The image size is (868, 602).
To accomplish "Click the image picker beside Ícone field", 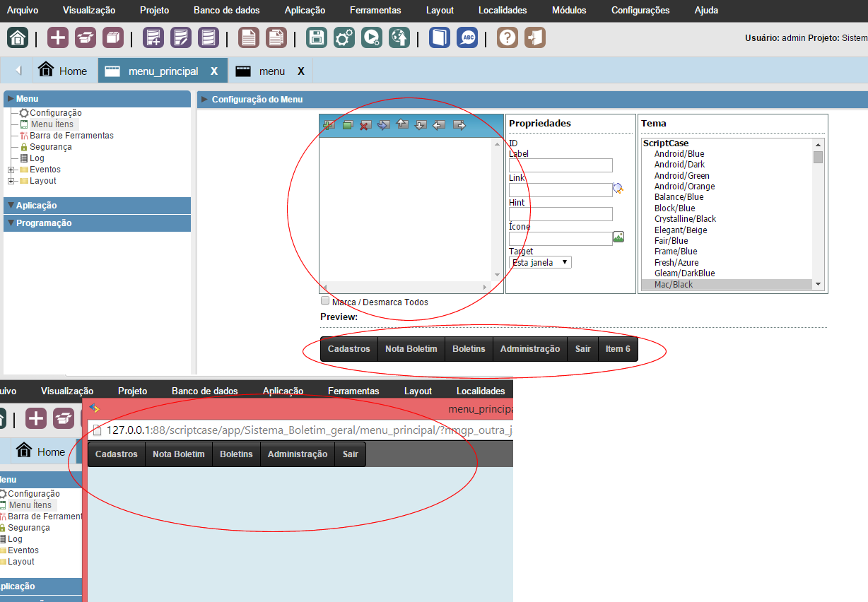I will point(618,237).
